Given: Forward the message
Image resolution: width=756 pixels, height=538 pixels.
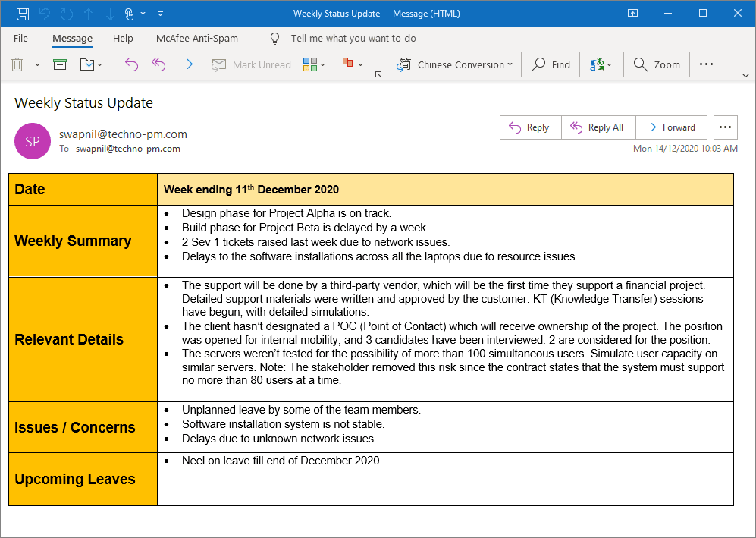Looking at the screenshot, I should [671, 127].
